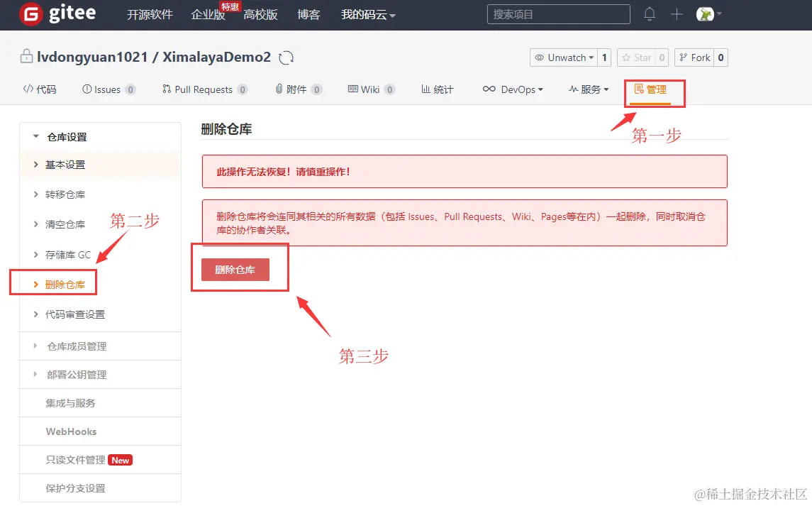Click the private repository lock icon
This screenshot has height=506, width=812.
click(x=26, y=57)
